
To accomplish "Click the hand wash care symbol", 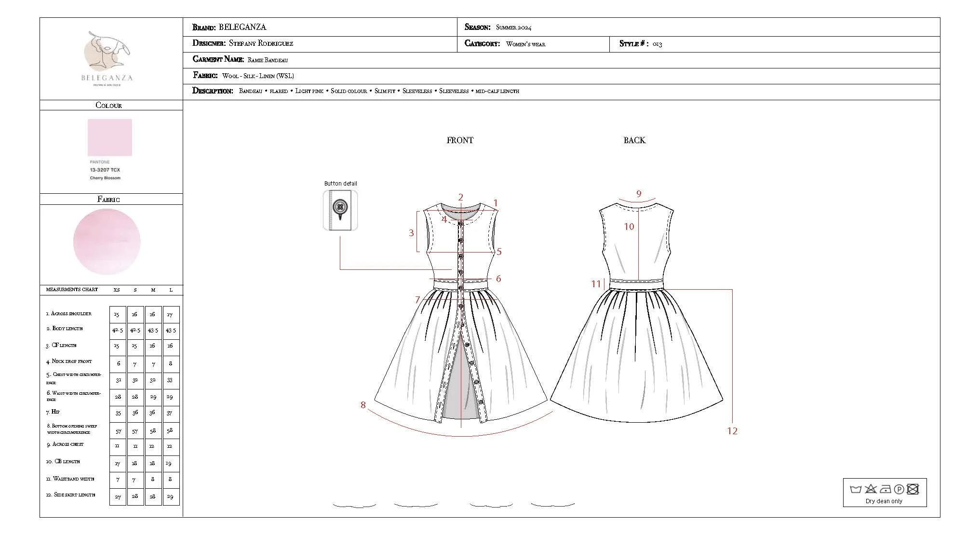I will 856,489.
